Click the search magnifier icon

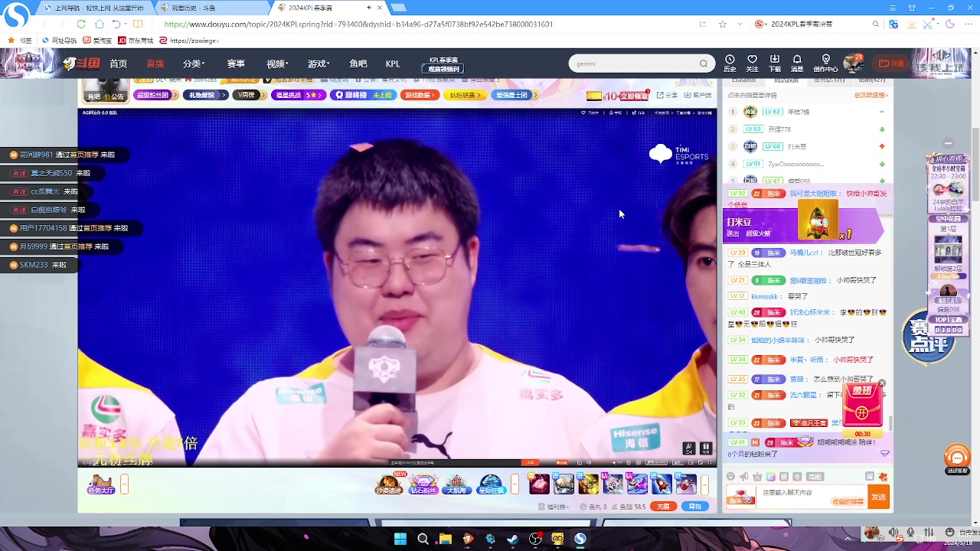point(704,64)
